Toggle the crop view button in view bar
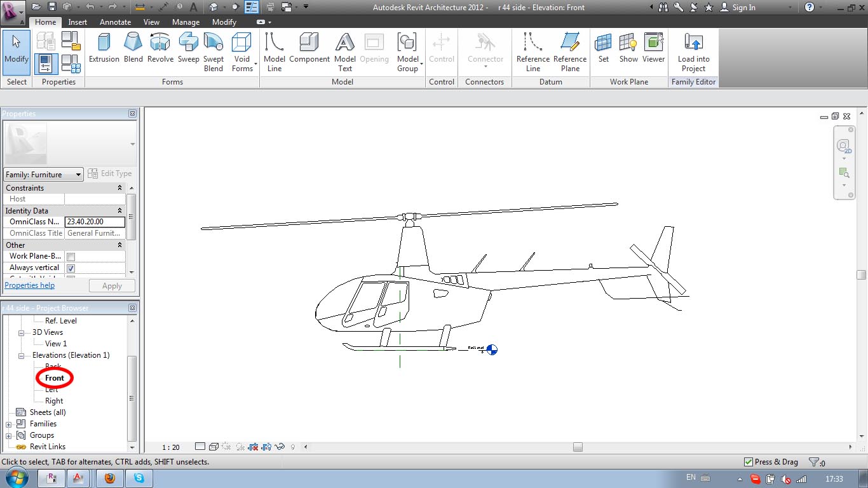Viewport: 868px width, 488px height. (253, 447)
